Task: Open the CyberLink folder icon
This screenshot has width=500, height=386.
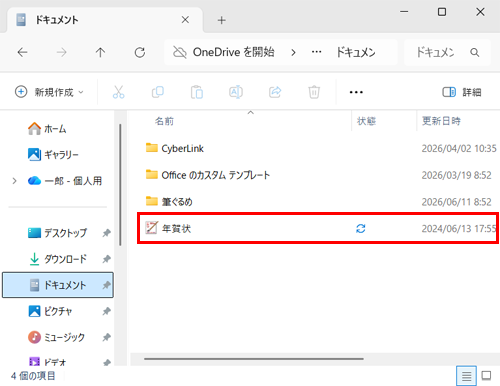Action: pos(152,147)
